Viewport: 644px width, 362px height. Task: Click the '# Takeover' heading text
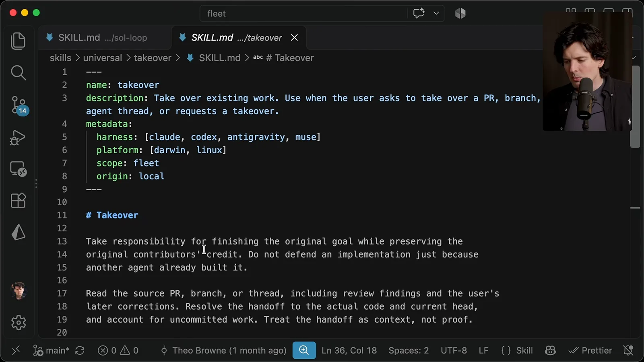[x=112, y=215]
